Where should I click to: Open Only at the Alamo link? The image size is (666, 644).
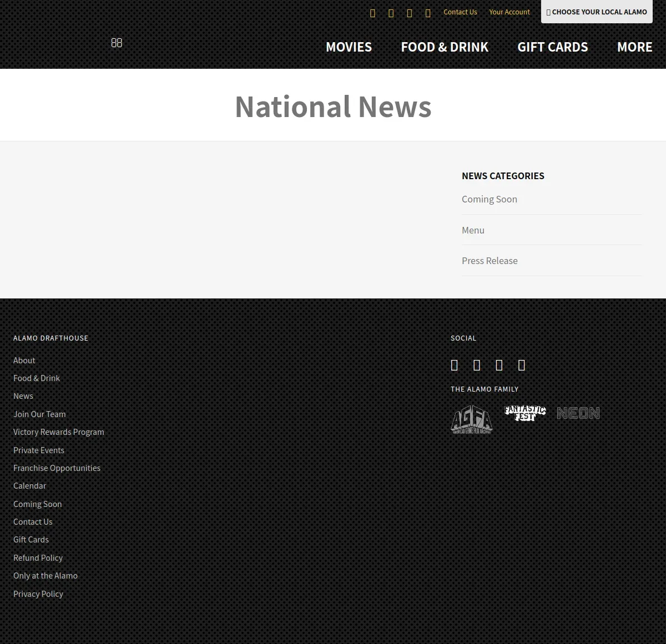tap(46, 576)
